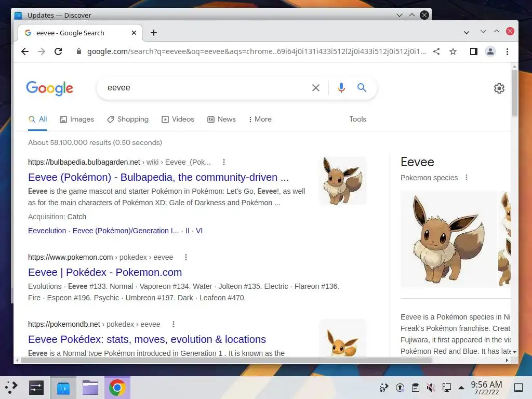Expand the More search categories menu
Viewport: 532px width, 399px height.
click(260, 119)
